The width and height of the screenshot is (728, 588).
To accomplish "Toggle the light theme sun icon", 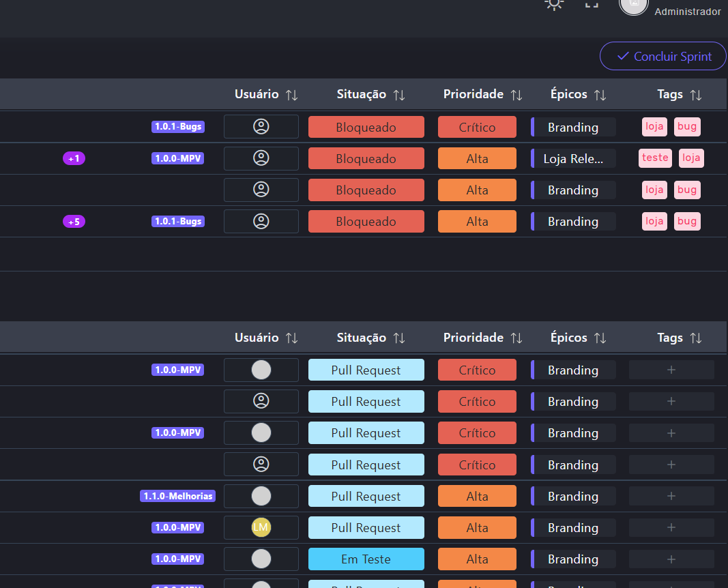I will pyautogui.click(x=554, y=3).
